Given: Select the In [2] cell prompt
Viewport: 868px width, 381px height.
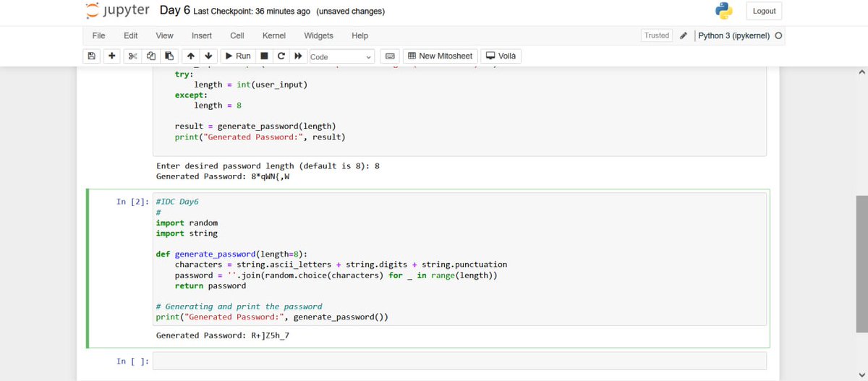Looking at the screenshot, I should pyautogui.click(x=133, y=202).
